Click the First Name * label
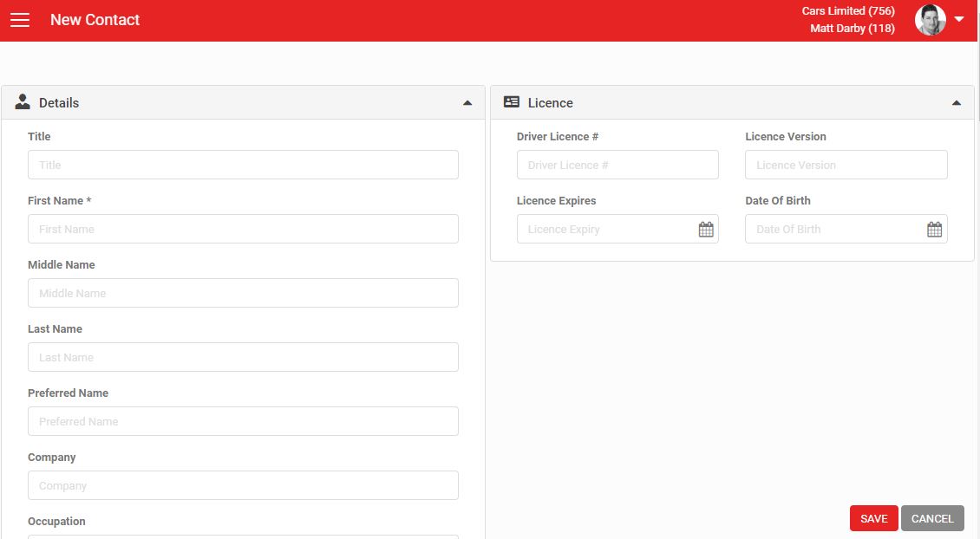The height and width of the screenshot is (539, 980). click(59, 200)
